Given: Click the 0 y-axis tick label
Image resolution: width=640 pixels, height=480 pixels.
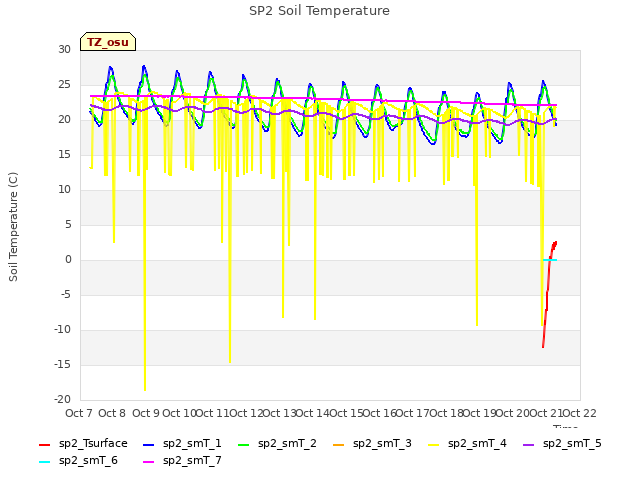Looking at the screenshot, I should [68, 260].
